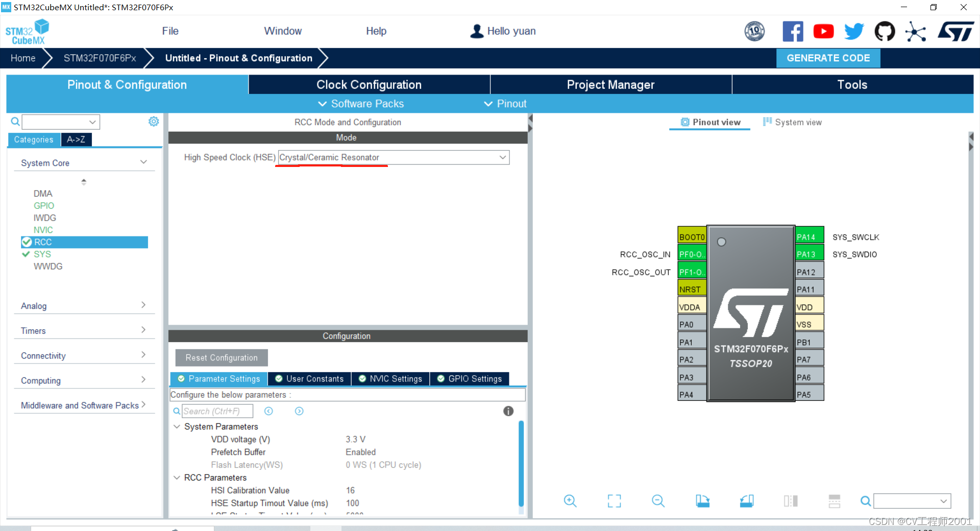Open the Twitter bird icon
The height and width of the screenshot is (531, 980).
pos(854,32)
